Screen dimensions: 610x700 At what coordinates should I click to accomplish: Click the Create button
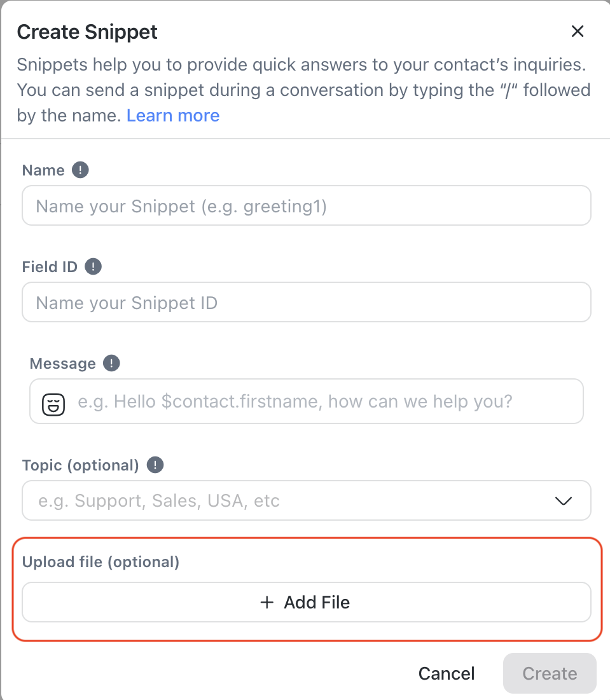pyautogui.click(x=550, y=673)
